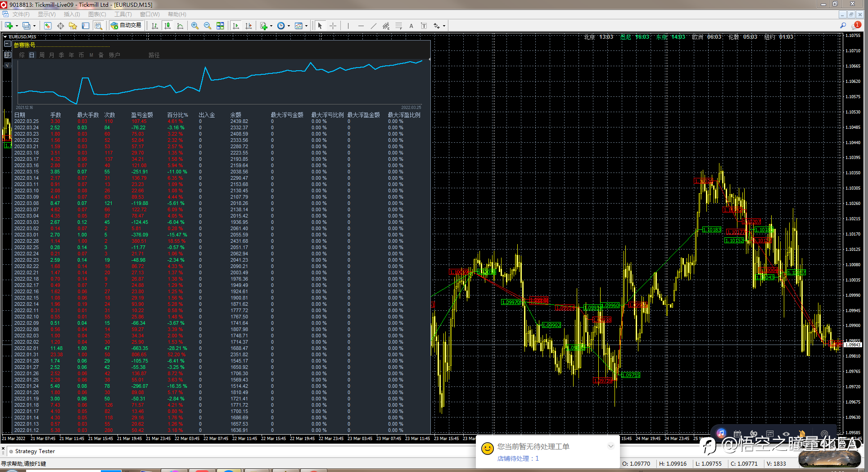Open the 图表(C) menu
Image resolution: width=868 pixels, height=472 pixels.
(97, 14)
